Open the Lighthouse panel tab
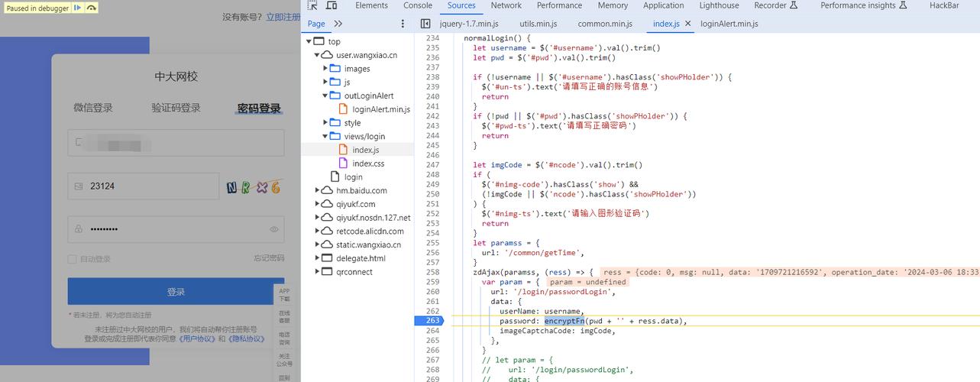Viewport: 980px width, 382px height. point(719,5)
